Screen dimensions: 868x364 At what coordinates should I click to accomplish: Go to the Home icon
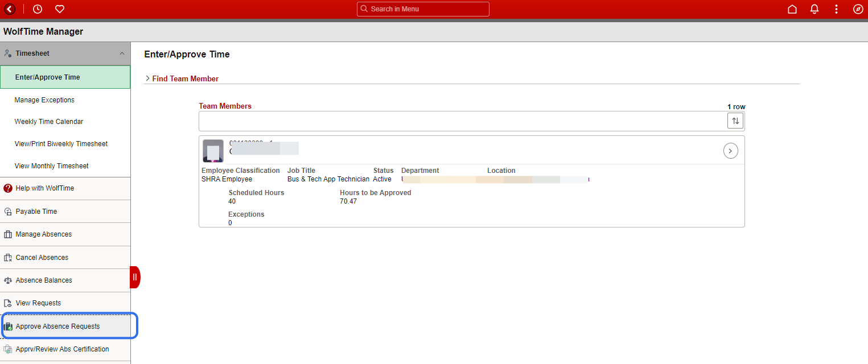(792, 9)
